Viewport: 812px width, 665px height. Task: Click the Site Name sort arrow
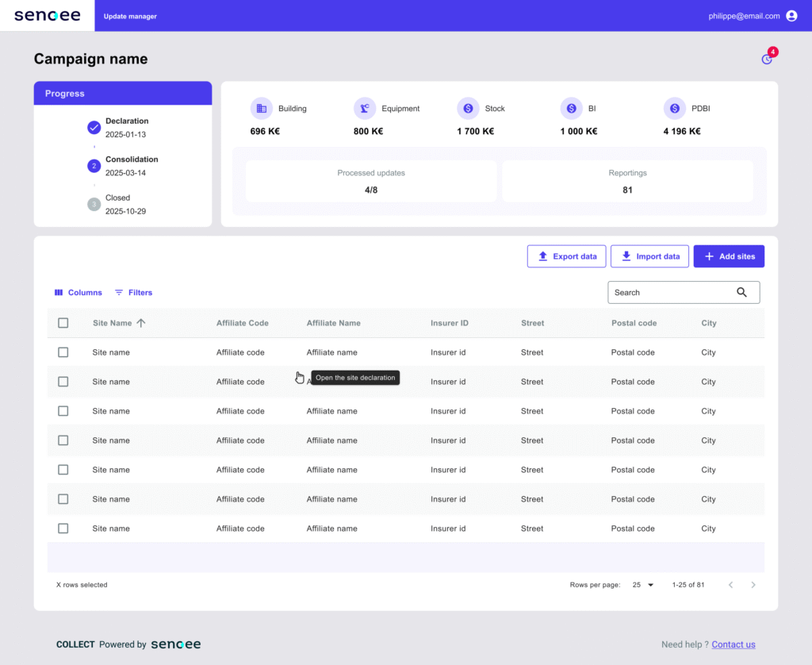(141, 323)
